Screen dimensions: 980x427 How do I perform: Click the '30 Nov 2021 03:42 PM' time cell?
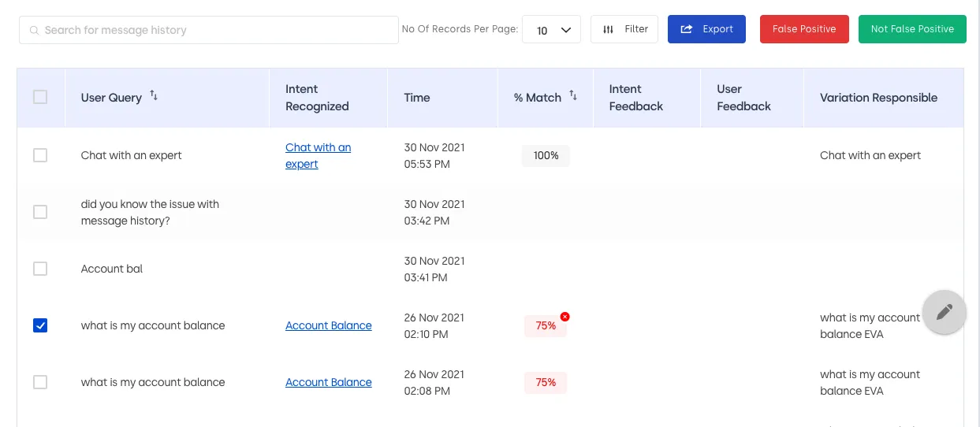point(434,212)
